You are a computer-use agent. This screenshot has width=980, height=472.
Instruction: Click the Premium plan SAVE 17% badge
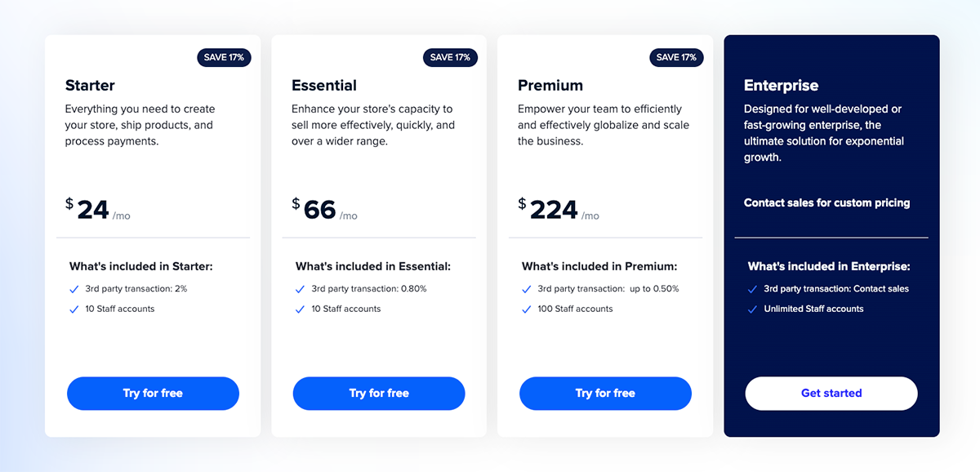(x=676, y=57)
